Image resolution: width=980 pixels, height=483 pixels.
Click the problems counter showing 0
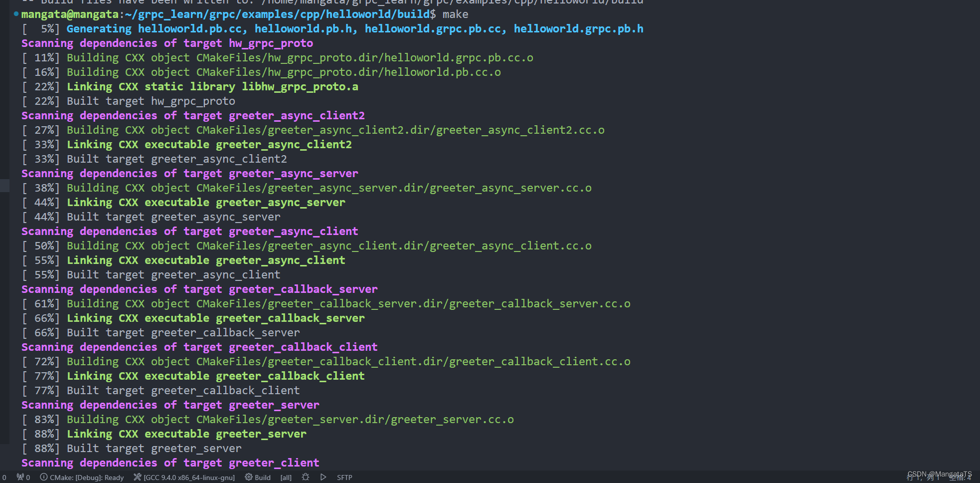pyautogui.click(x=4, y=477)
